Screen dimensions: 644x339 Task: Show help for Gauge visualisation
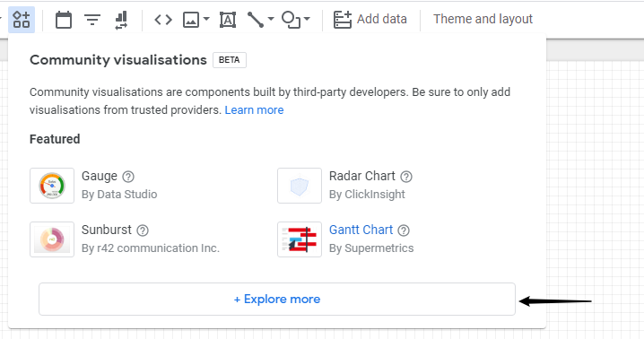click(x=128, y=177)
